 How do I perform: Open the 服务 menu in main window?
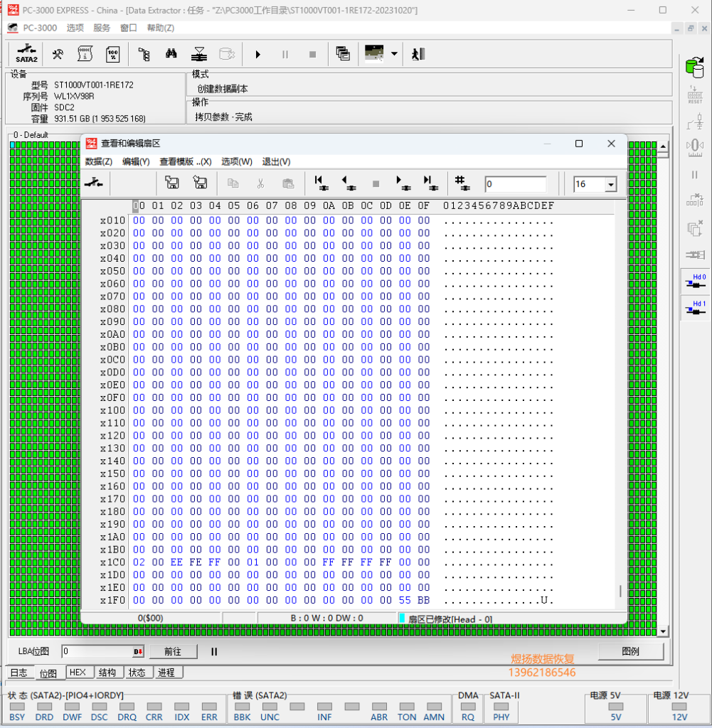click(x=102, y=28)
